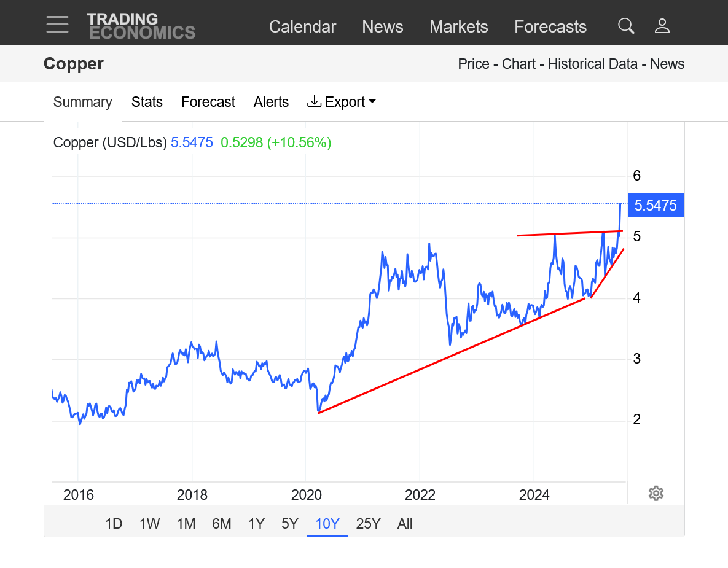Click the Export download icon
728x568 pixels.
click(315, 101)
